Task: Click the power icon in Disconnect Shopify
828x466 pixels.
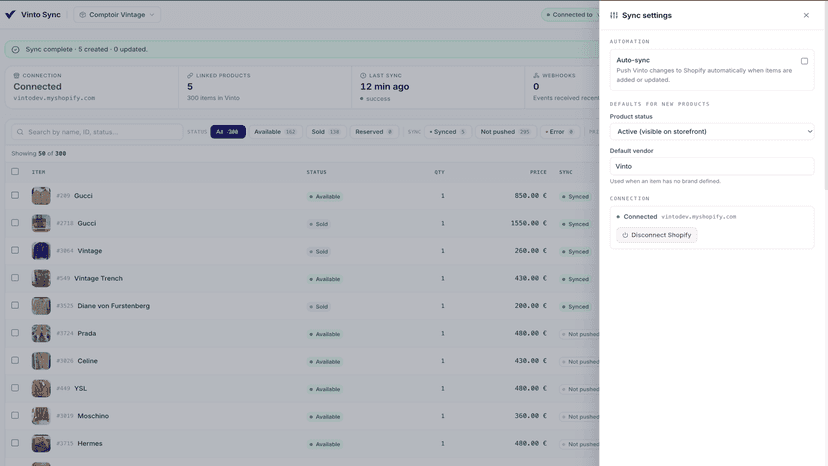Action: [x=625, y=235]
